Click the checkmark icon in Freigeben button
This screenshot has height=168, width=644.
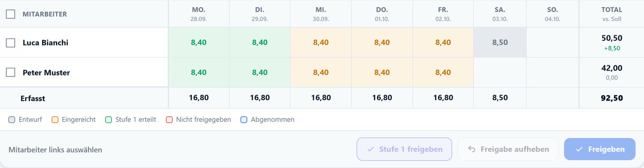pyautogui.click(x=579, y=149)
